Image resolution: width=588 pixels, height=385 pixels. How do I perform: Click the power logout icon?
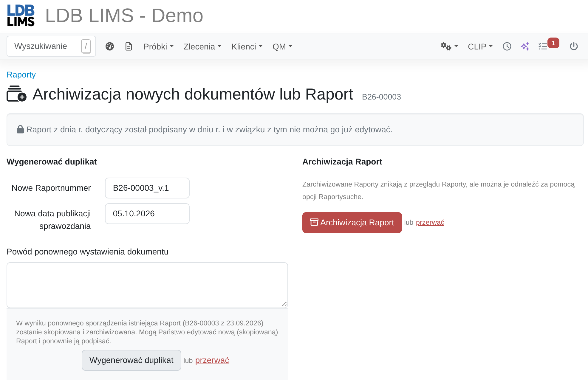click(574, 46)
